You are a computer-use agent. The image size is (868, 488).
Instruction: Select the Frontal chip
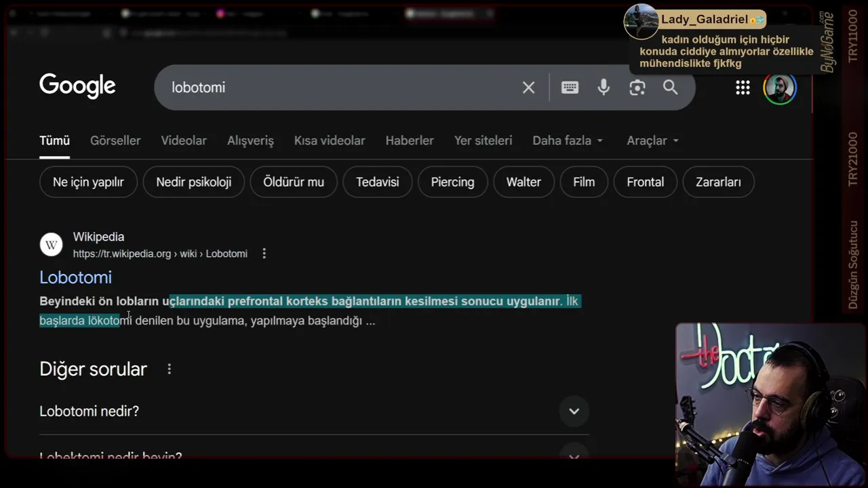point(645,182)
